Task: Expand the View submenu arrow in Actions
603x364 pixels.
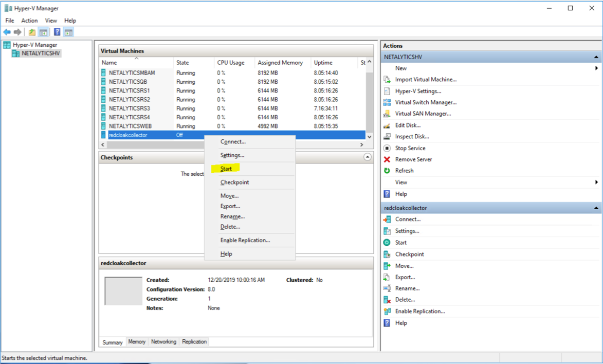Action: coord(596,182)
